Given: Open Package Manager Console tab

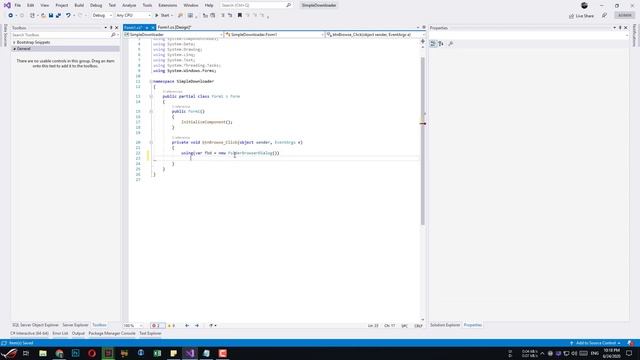Looking at the screenshot, I should click(x=112, y=333).
